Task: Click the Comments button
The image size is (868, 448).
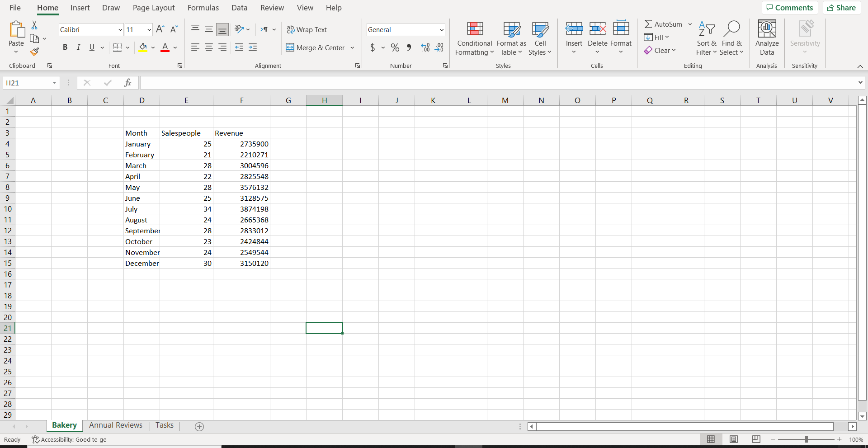Action: (x=790, y=8)
